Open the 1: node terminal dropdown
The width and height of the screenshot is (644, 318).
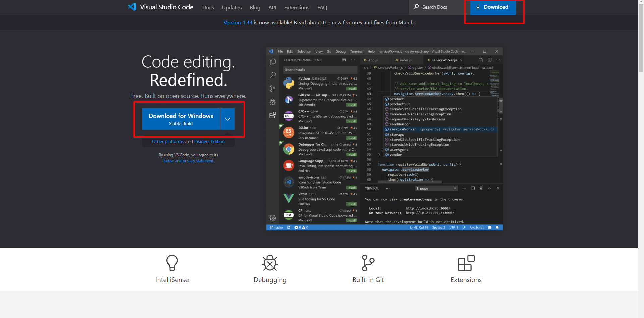click(436, 188)
